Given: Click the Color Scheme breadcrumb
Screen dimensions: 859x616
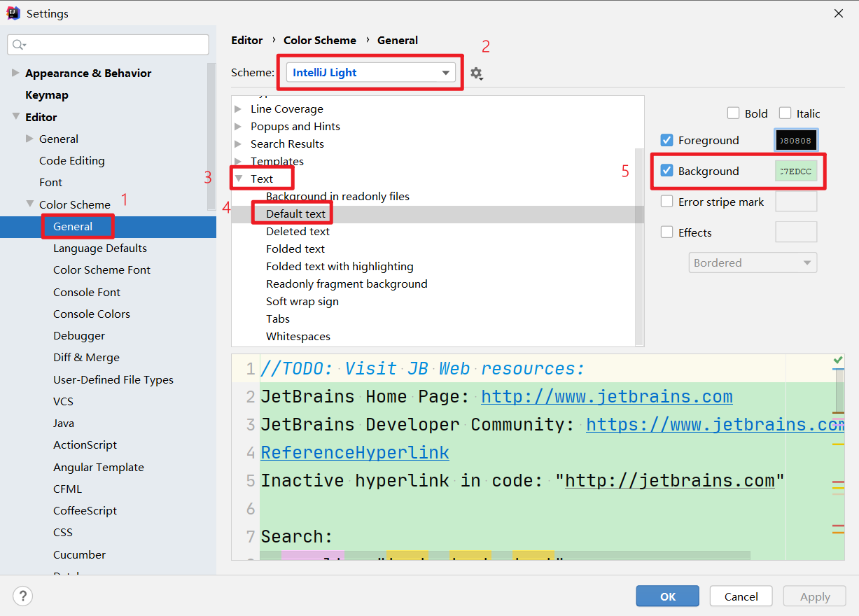Looking at the screenshot, I should click(320, 41).
